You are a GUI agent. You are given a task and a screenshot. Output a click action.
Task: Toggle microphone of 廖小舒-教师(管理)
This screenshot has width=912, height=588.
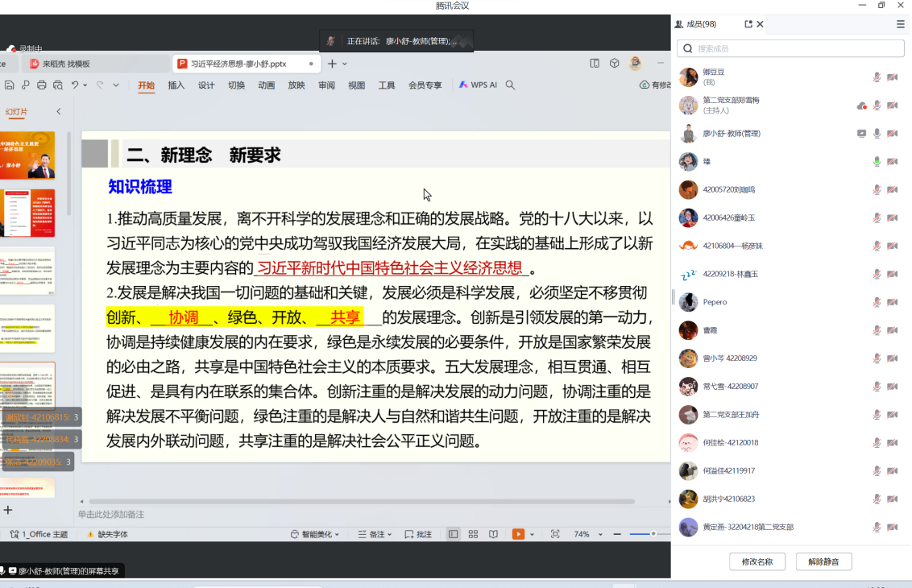coord(877,133)
